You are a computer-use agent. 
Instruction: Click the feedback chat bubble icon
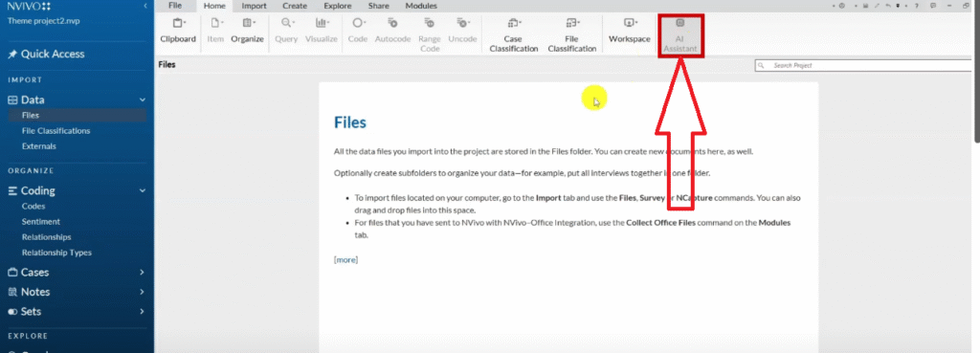point(933,6)
